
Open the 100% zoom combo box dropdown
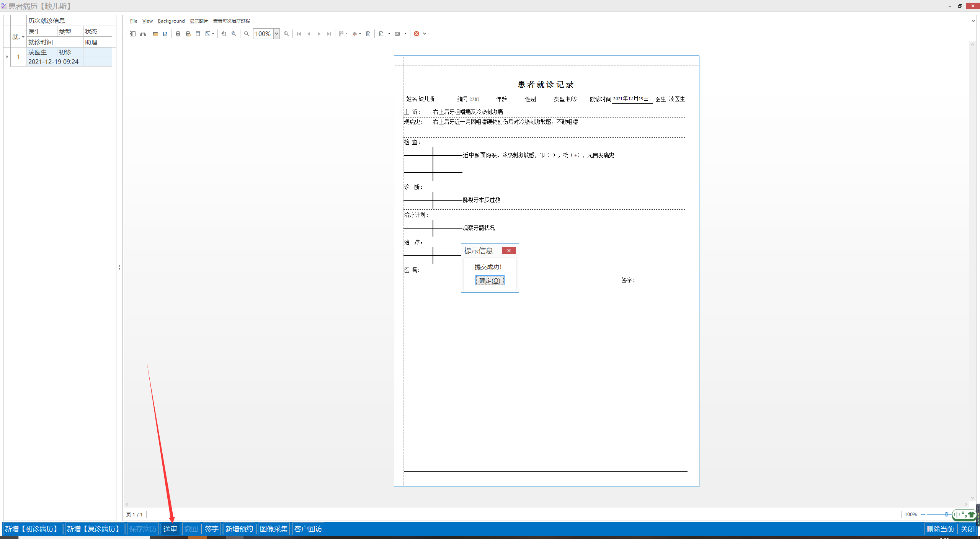(x=276, y=34)
